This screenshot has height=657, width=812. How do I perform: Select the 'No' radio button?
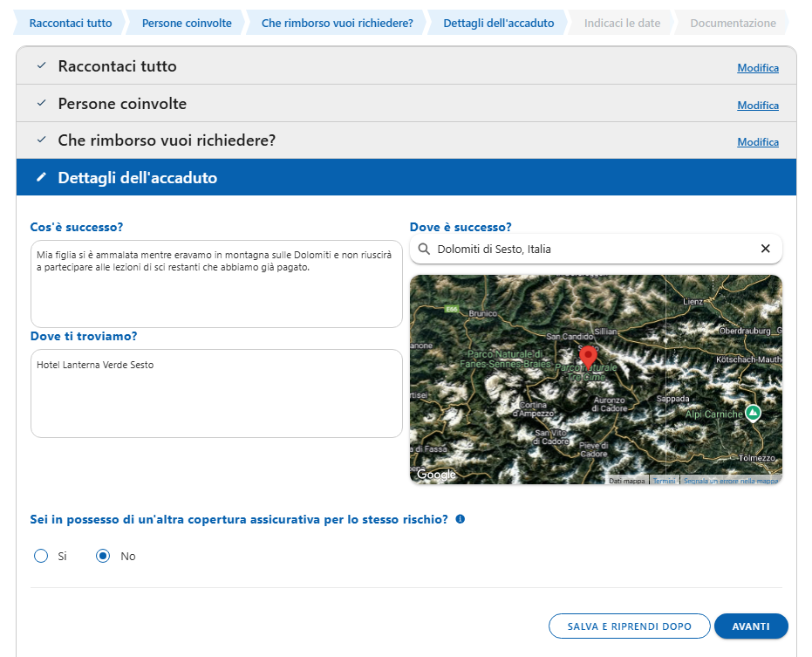103,556
